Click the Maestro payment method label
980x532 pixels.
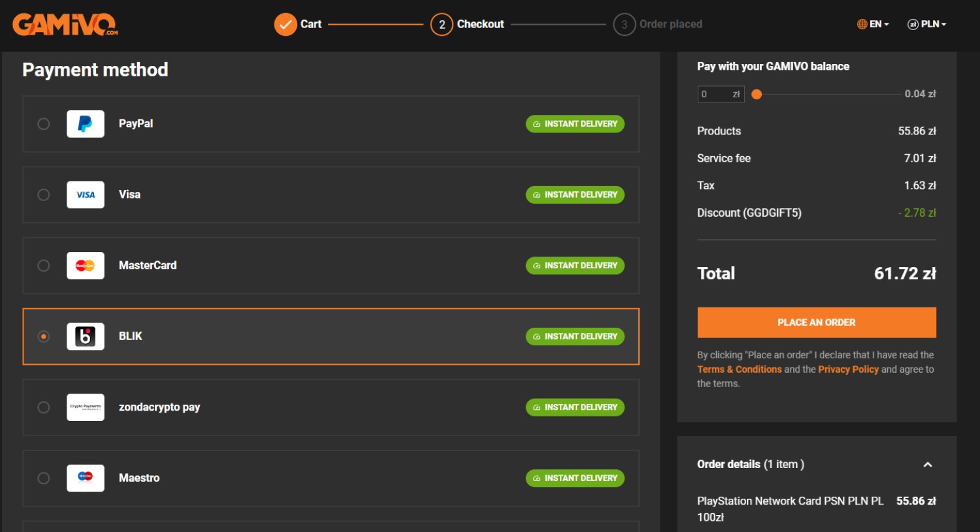[x=139, y=478]
